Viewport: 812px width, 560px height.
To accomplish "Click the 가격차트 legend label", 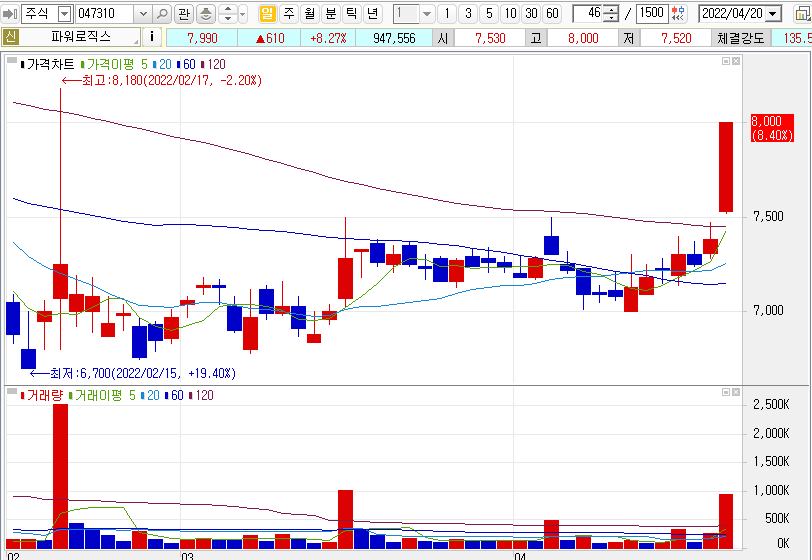I will pos(50,65).
